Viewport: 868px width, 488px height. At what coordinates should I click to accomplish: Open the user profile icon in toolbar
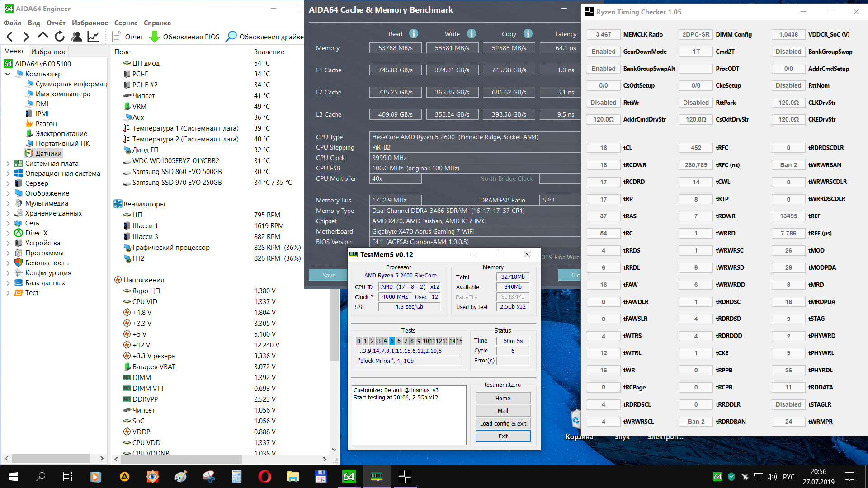(76, 37)
